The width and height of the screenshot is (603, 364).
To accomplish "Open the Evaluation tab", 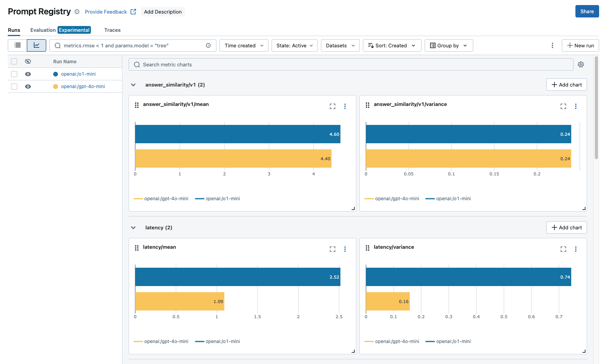I will click(x=43, y=30).
